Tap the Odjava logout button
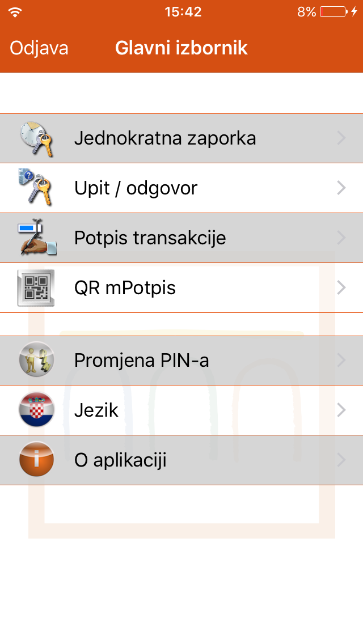Viewport: 363px width, 644px height. point(39,48)
